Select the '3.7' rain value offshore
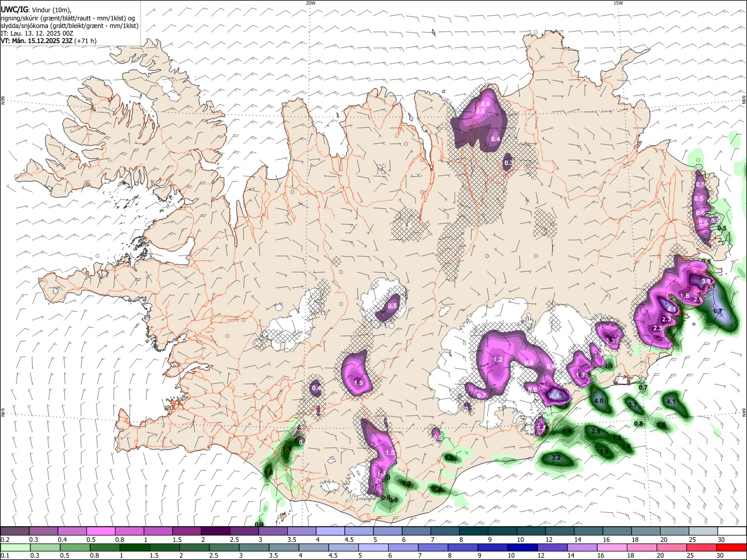 (632, 405)
